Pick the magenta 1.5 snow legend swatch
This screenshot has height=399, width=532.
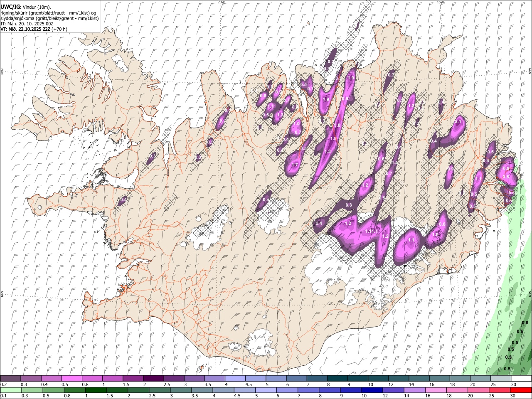(x=133, y=379)
